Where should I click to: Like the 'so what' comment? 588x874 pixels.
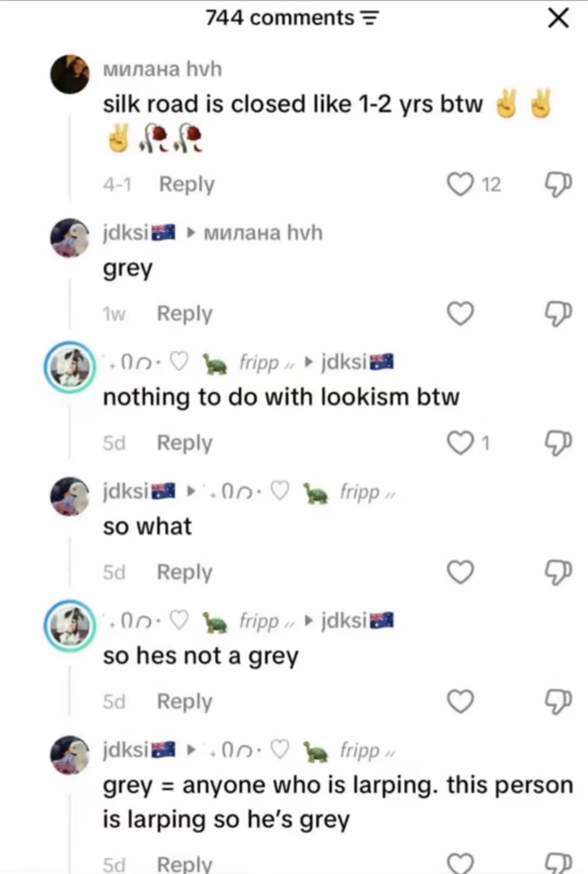click(x=460, y=572)
